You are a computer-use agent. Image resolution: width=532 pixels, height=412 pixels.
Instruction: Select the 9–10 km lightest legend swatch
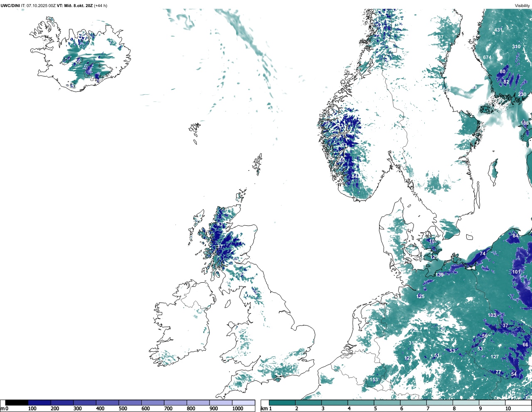(493, 402)
